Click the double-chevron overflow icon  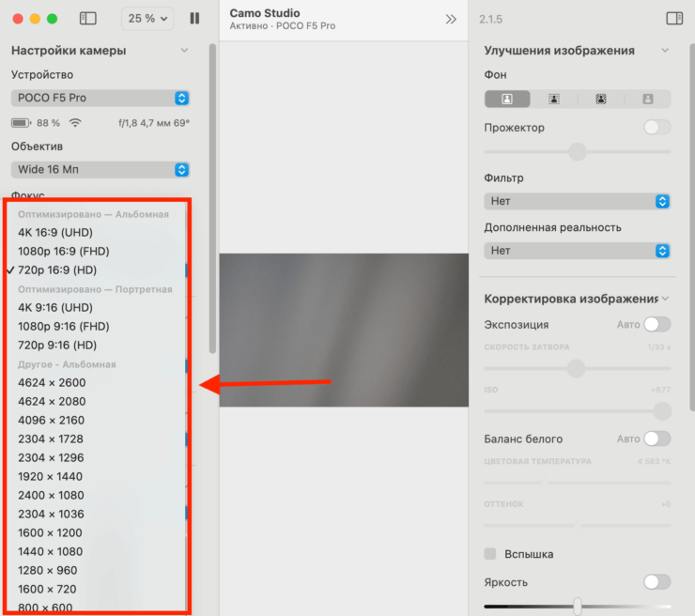[x=451, y=19]
